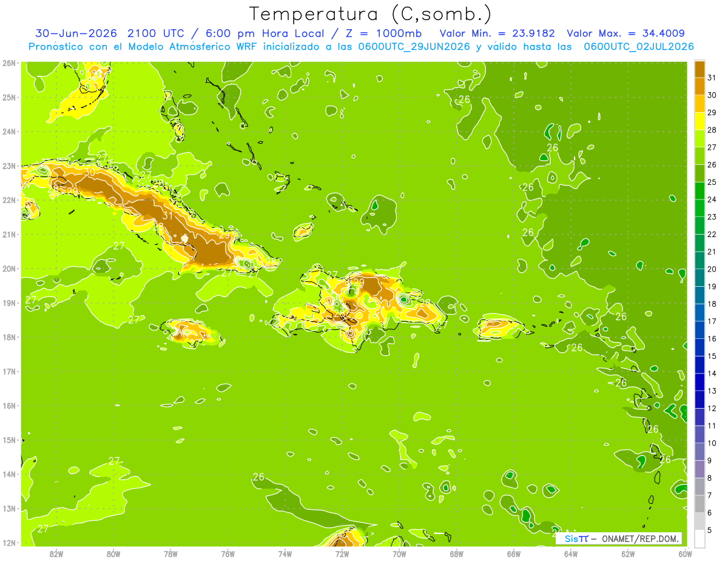This screenshot has height=562, width=728.
Task: Click the '18N' latitude axis label
Action: (9, 337)
